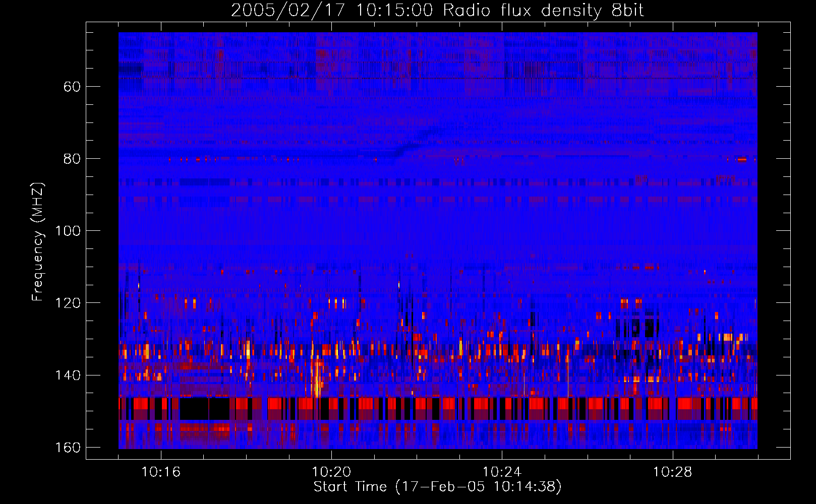
Task: Click the 10:24 time tick label
Action: (502, 472)
